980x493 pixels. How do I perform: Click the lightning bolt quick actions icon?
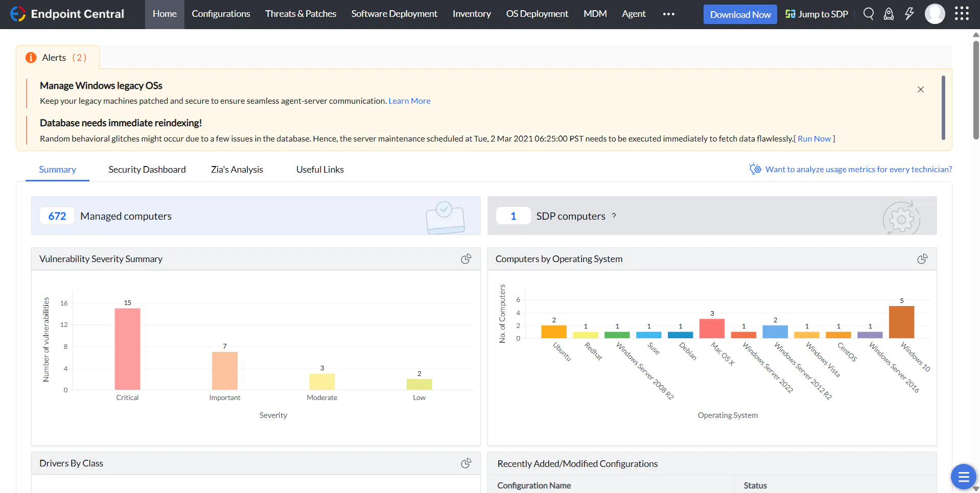click(x=909, y=14)
